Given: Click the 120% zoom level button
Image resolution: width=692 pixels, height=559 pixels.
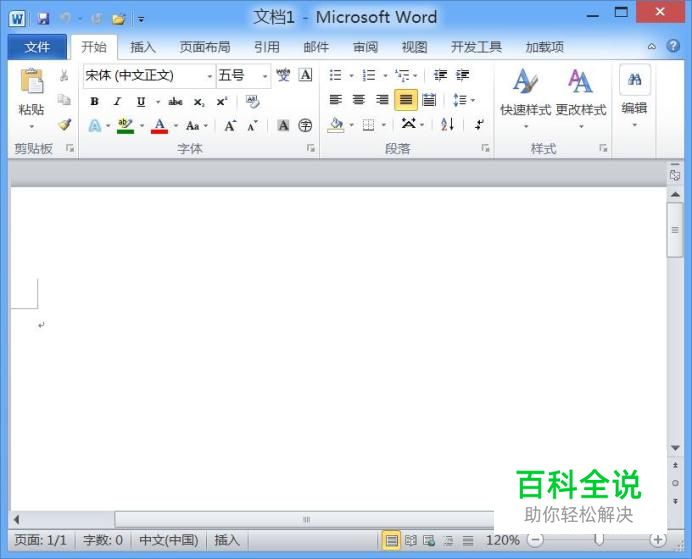Looking at the screenshot, I should (x=503, y=540).
